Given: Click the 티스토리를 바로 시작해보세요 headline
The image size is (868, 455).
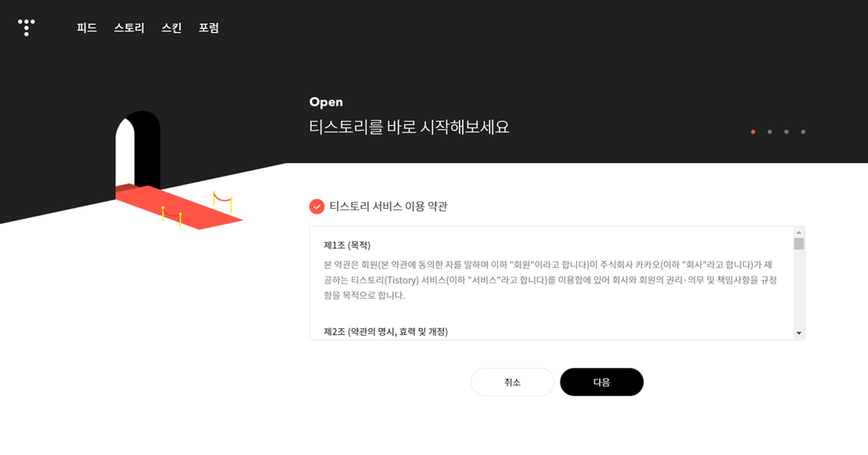Looking at the screenshot, I should (409, 127).
